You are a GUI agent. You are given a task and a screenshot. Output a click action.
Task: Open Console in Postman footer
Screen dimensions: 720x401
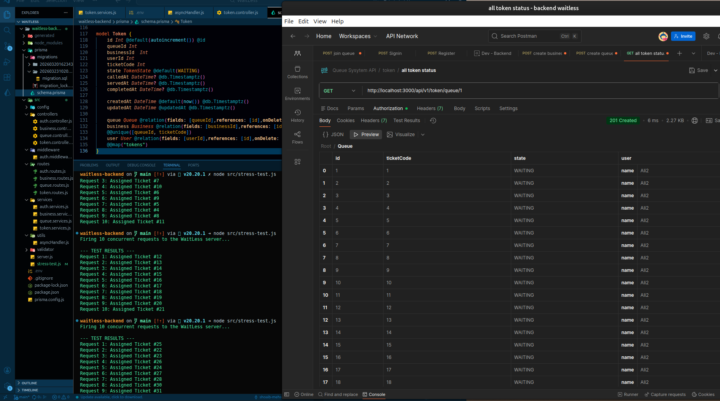click(x=374, y=395)
